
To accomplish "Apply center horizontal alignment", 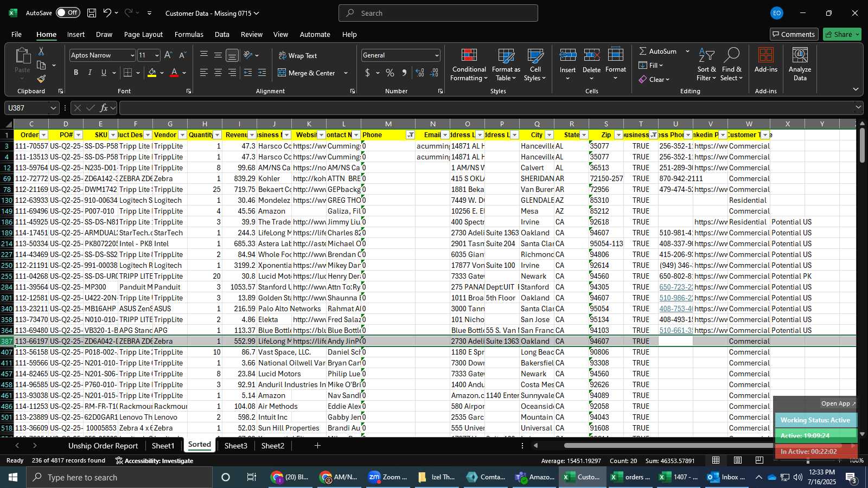I will tap(218, 73).
